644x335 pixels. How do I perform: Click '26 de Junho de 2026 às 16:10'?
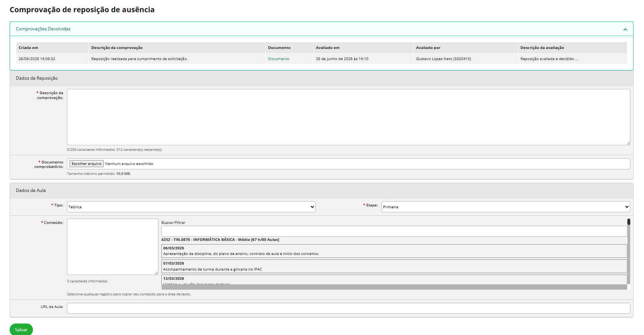pos(342,59)
